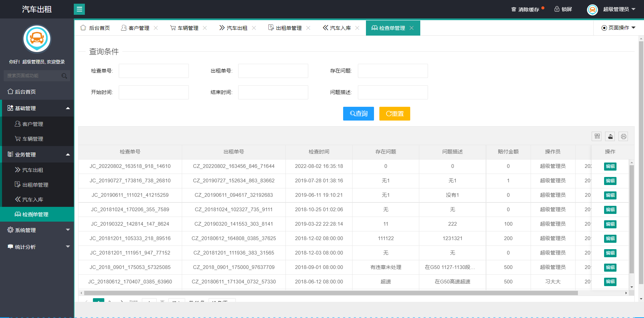Screen dimensions: 644x318
Task: Click the 出租单管理 sidebar item icon
Action: pyautogui.click(x=17, y=185)
